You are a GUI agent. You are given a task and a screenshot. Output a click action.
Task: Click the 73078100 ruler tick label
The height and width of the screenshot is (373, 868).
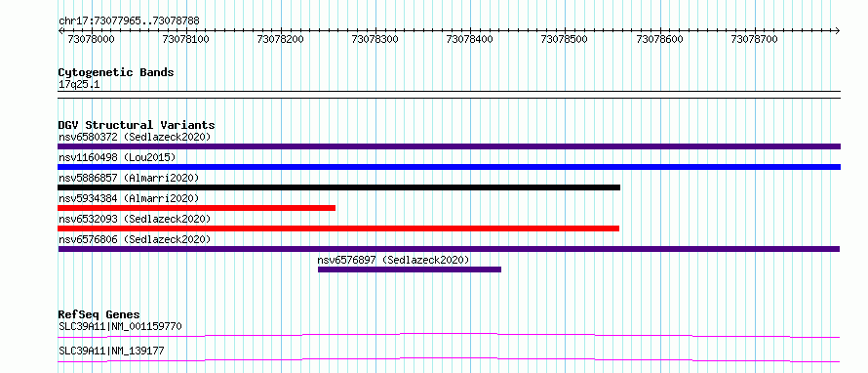(x=185, y=40)
